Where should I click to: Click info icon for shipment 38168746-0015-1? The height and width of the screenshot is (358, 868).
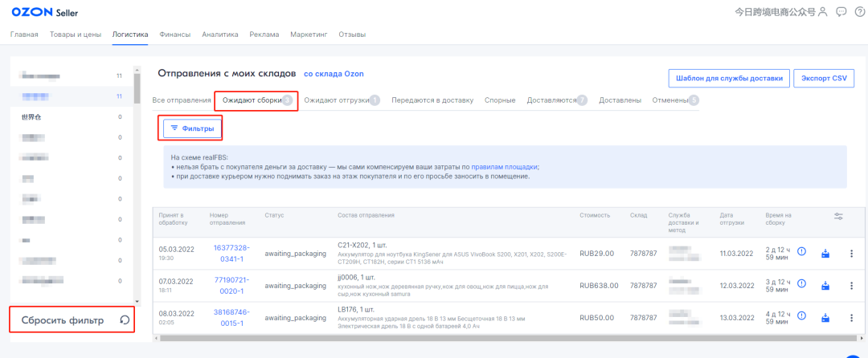point(801,316)
